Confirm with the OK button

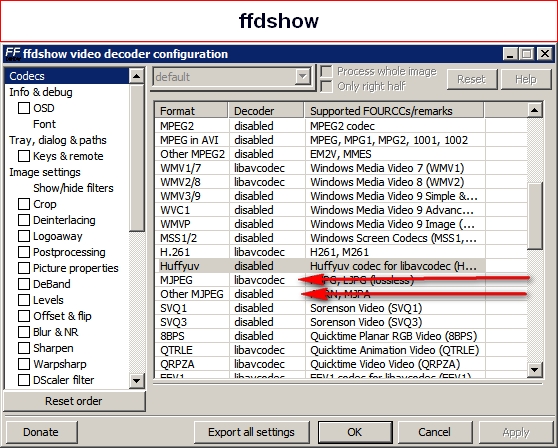coord(355,432)
